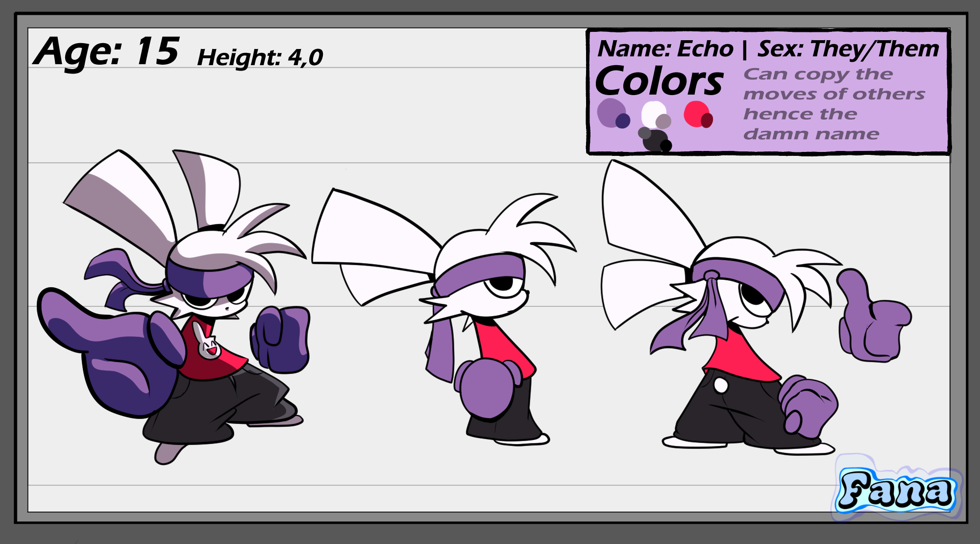980x544 pixels.
Task: Click the white color swatch
Action: [x=654, y=114]
